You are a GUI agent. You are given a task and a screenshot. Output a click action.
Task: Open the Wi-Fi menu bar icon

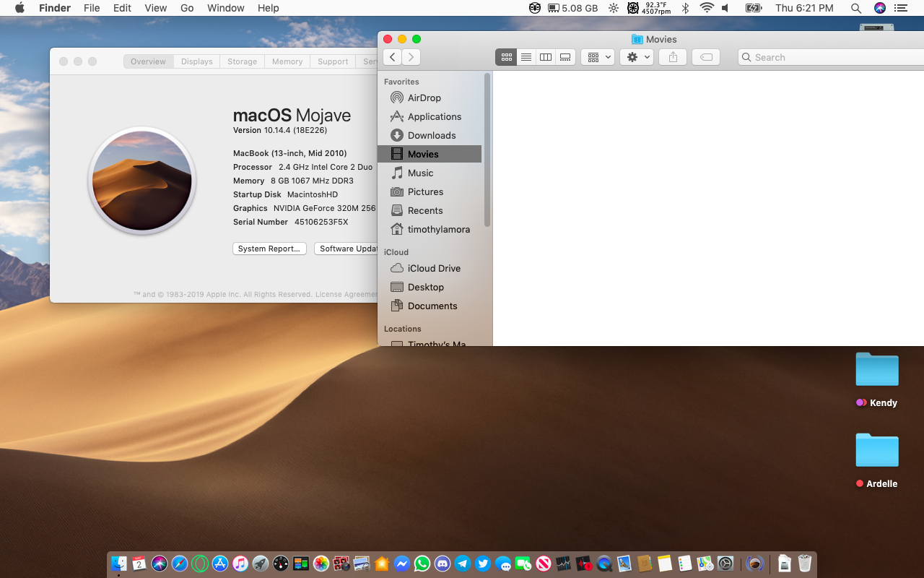[707, 8]
